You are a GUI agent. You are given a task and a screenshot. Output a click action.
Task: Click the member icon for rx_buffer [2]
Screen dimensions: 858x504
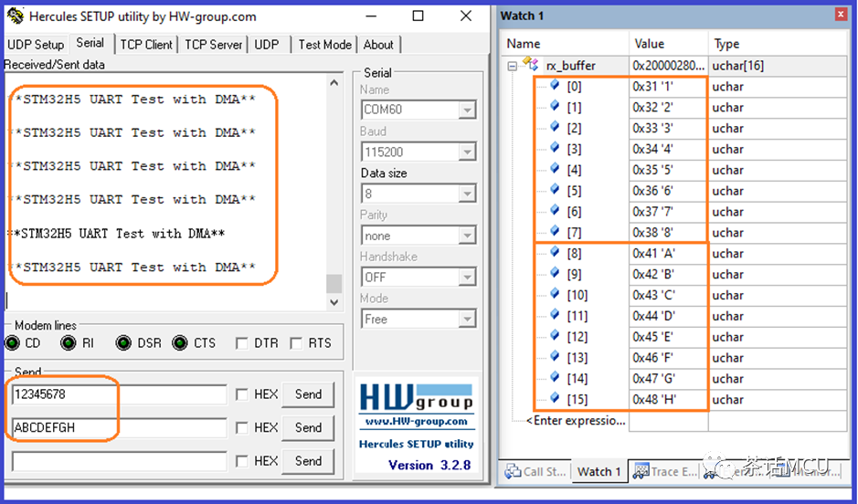[555, 126]
